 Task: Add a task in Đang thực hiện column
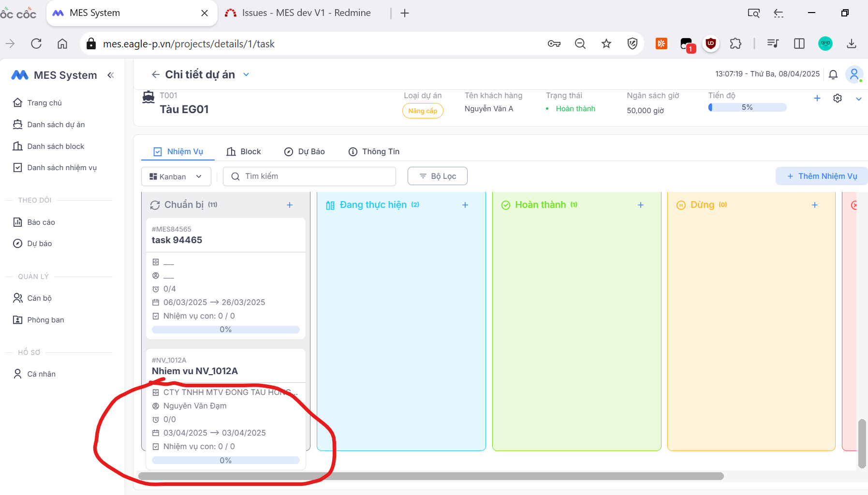point(465,205)
